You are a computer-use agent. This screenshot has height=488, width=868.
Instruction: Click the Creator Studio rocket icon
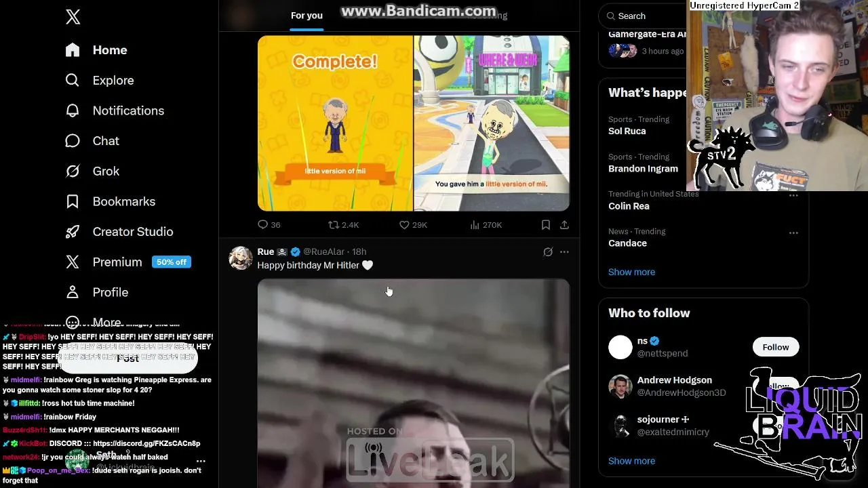click(x=73, y=232)
